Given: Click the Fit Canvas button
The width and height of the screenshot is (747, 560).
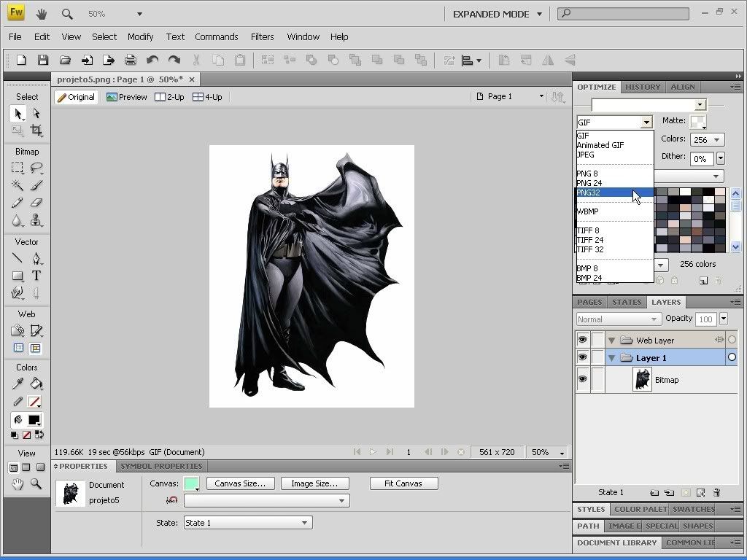Looking at the screenshot, I should [403, 483].
